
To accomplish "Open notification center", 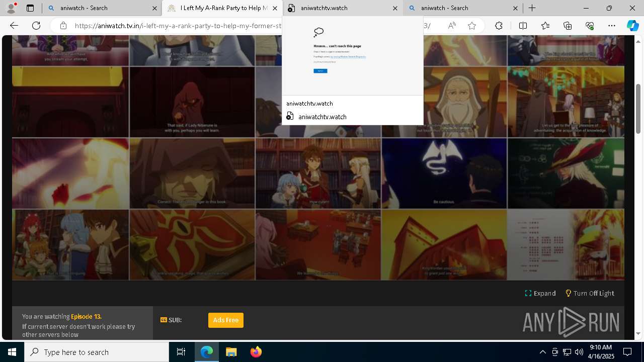I will (x=627, y=352).
